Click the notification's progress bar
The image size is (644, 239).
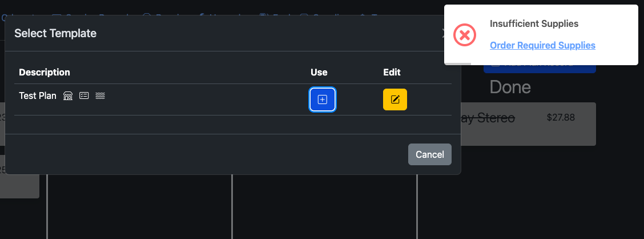458,63
